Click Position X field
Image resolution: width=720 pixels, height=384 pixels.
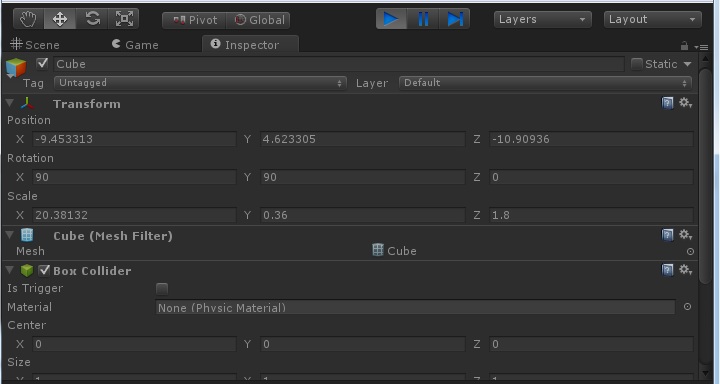point(134,139)
